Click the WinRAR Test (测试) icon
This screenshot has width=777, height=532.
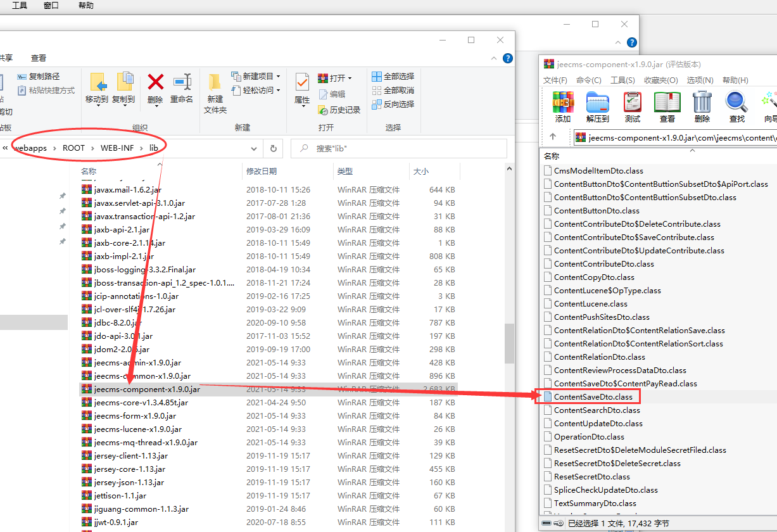point(632,103)
